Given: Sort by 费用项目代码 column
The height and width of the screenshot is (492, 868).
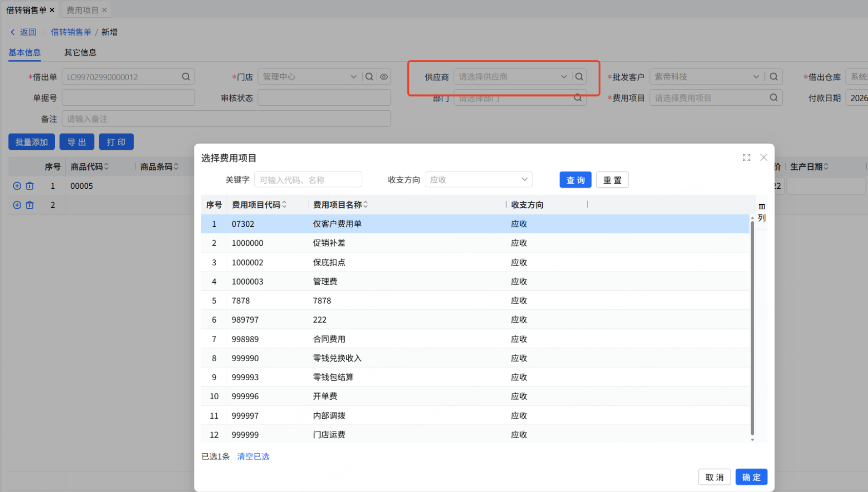Looking at the screenshot, I should 284,205.
